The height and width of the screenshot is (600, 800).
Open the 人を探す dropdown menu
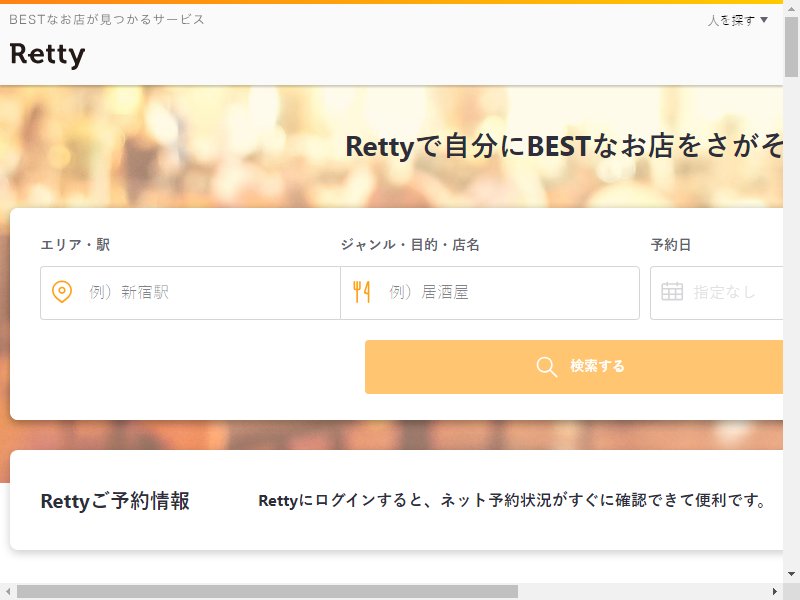click(737, 20)
